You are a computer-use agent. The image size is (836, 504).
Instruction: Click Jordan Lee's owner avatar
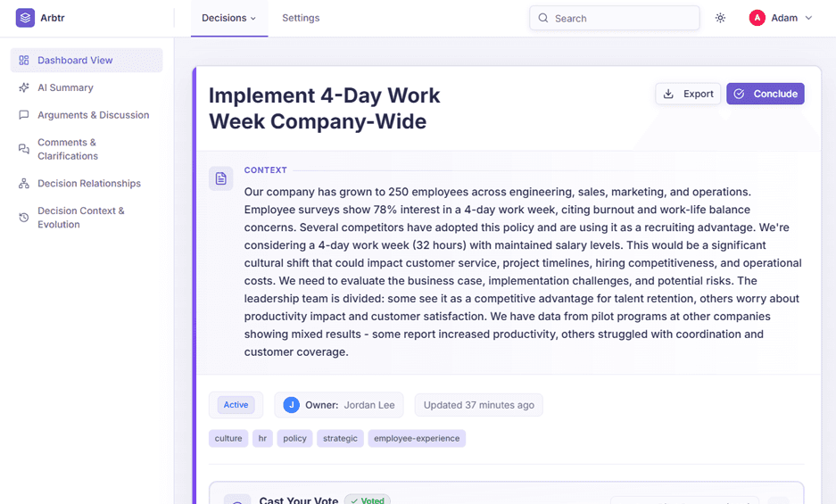tap(291, 405)
